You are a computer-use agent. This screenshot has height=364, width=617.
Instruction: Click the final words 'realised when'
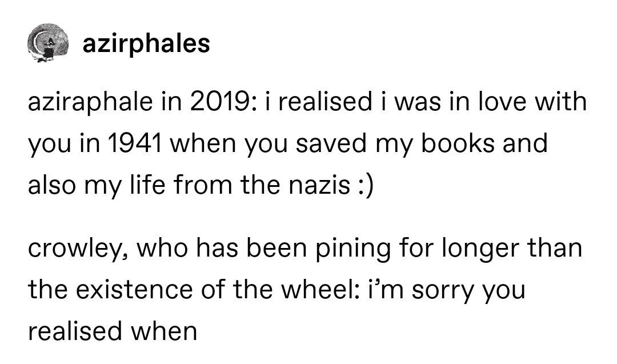tap(113, 331)
